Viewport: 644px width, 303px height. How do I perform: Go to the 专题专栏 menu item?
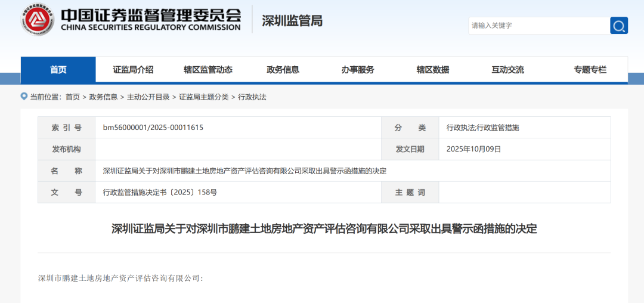tap(590, 70)
